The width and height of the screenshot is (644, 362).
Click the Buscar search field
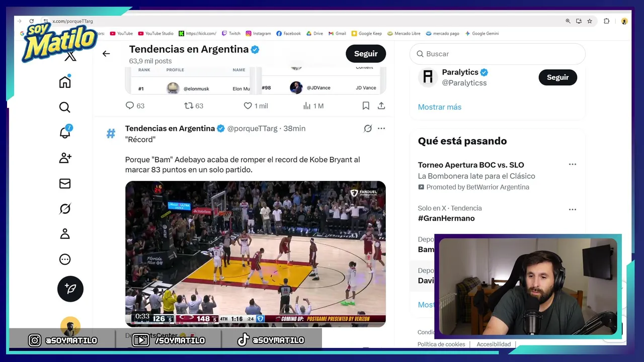click(x=498, y=54)
